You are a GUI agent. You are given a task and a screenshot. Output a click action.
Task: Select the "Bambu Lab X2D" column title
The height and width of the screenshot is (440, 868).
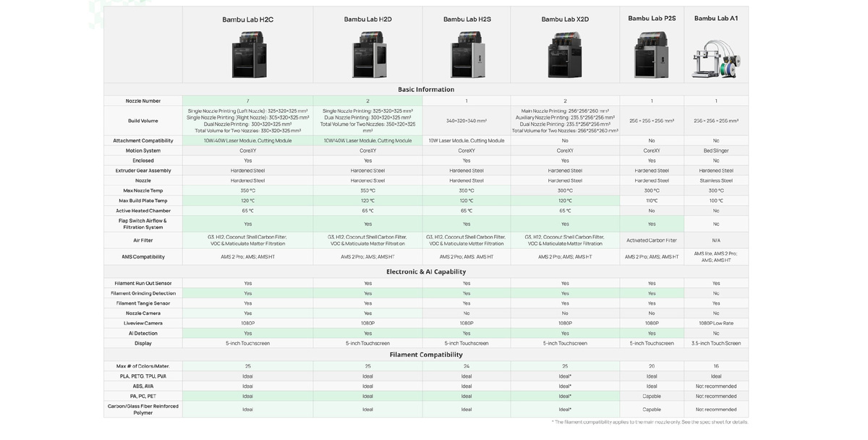[x=565, y=20]
